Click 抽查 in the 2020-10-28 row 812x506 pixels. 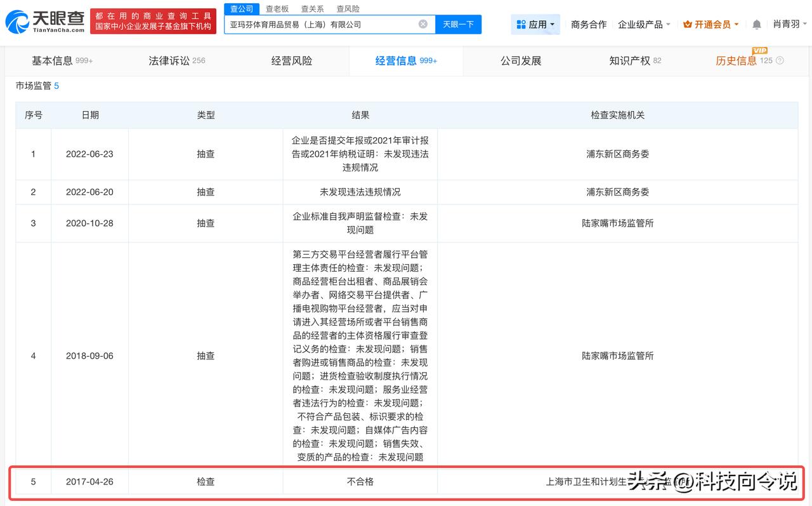coord(206,223)
